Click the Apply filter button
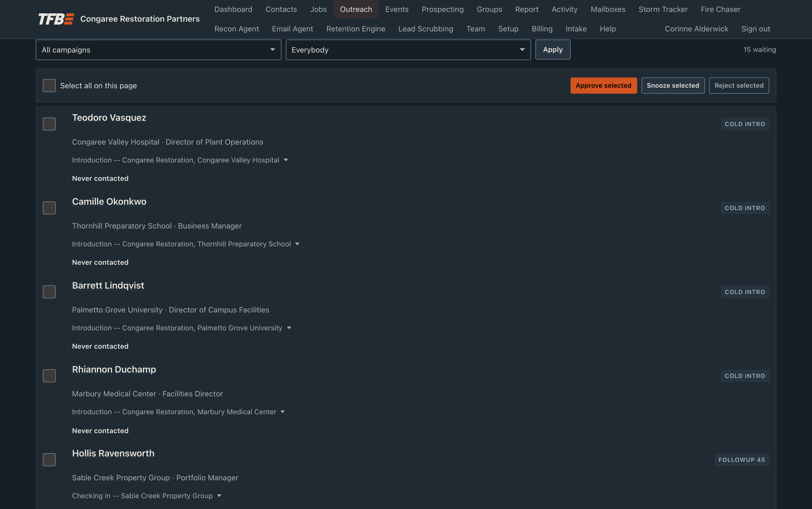This screenshot has height=509, width=812. [552, 50]
